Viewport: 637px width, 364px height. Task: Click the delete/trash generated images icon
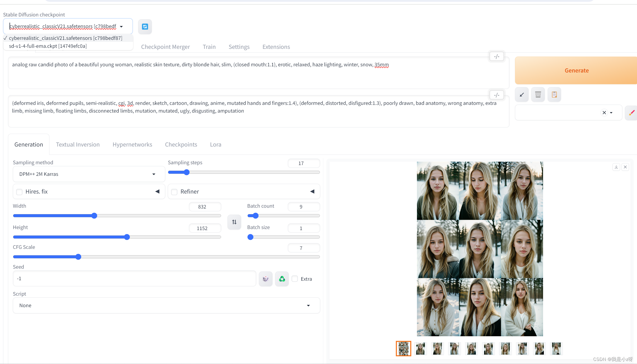click(x=538, y=94)
